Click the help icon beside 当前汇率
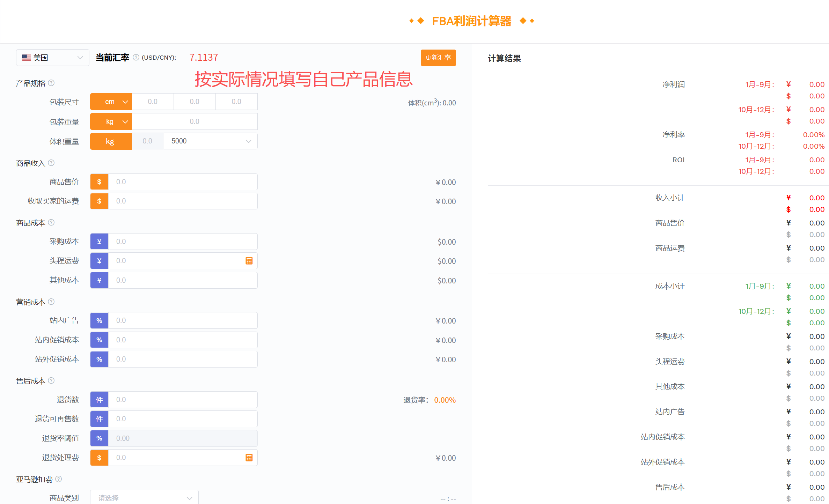The image size is (829, 504). [x=135, y=58]
